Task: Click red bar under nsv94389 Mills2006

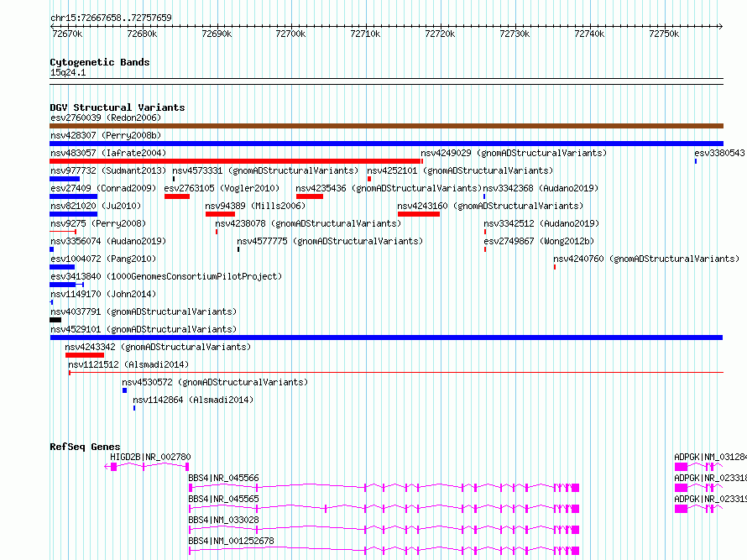Action: tap(220, 214)
